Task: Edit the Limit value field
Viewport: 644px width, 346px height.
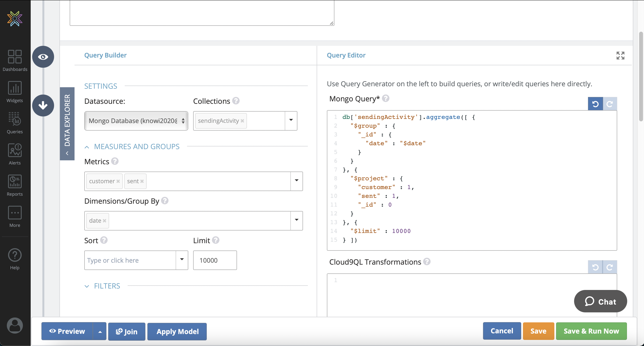Action: [x=215, y=260]
